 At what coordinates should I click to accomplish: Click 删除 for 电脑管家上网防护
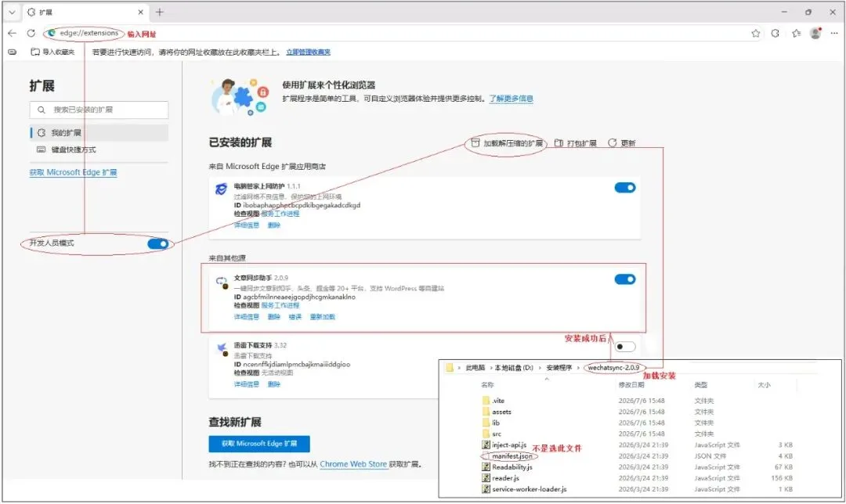[x=274, y=225]
